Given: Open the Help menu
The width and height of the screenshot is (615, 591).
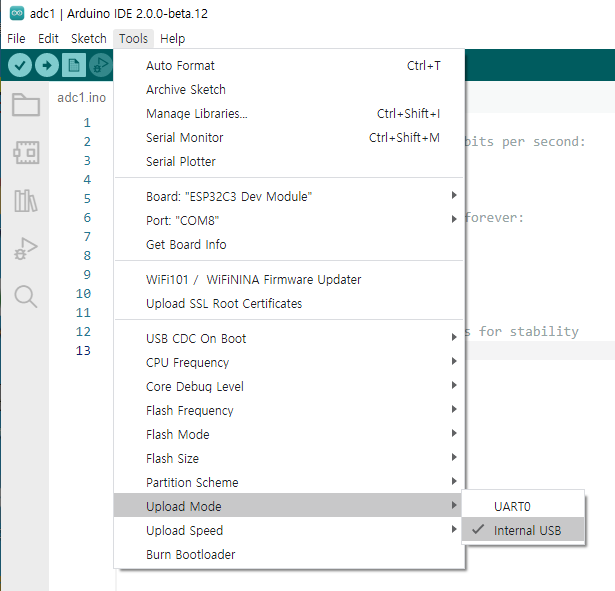Looking at the screenshot, I should [x=172, y=38].
